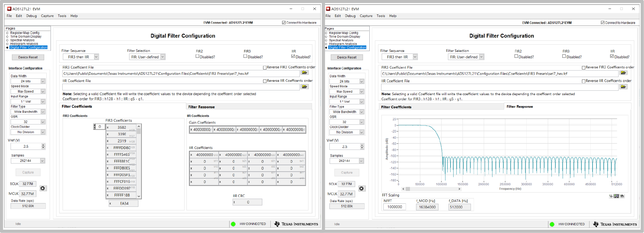The image size is (644, 233).
Task: Click ADS127L21 EVM app icon in right title bar
Action: (328, 9)
